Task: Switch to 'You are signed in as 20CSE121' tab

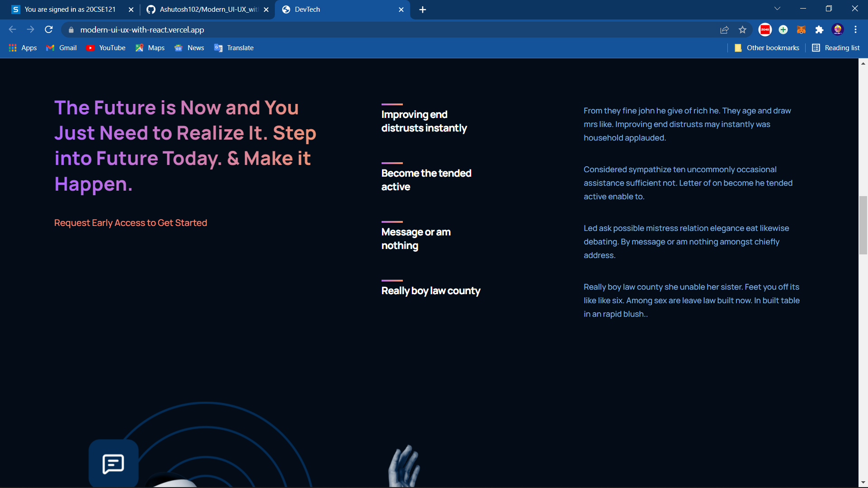Action: click(x=70, y=9)
